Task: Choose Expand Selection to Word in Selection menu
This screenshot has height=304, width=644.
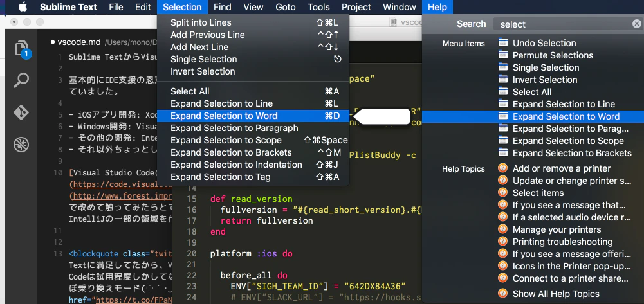Action: tap(253, 116)
